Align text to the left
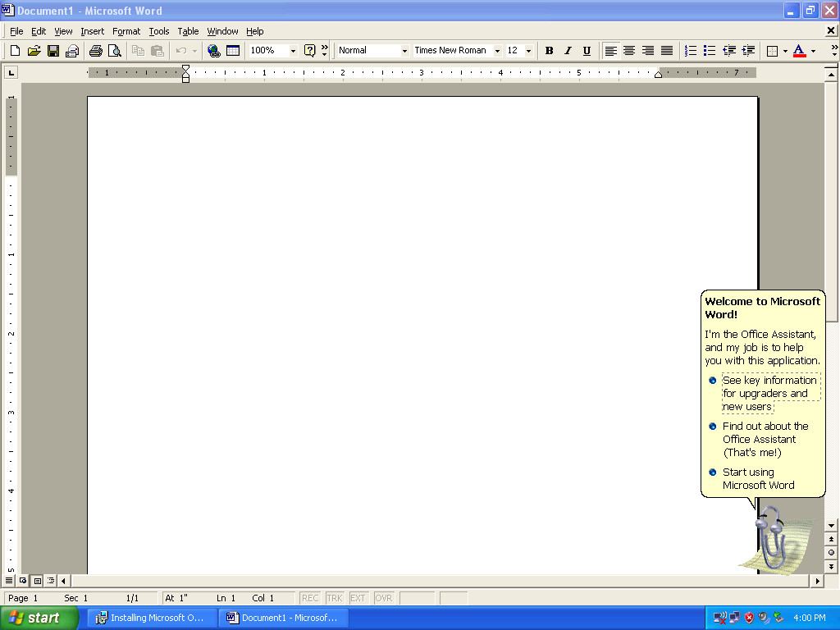The height and width of the screenshot is (630, 840). [610, 50]
